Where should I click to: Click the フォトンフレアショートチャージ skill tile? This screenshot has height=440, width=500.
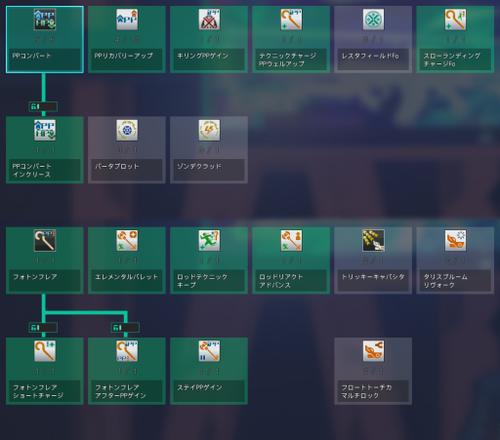pyautogui.click(x=45, y=371)
